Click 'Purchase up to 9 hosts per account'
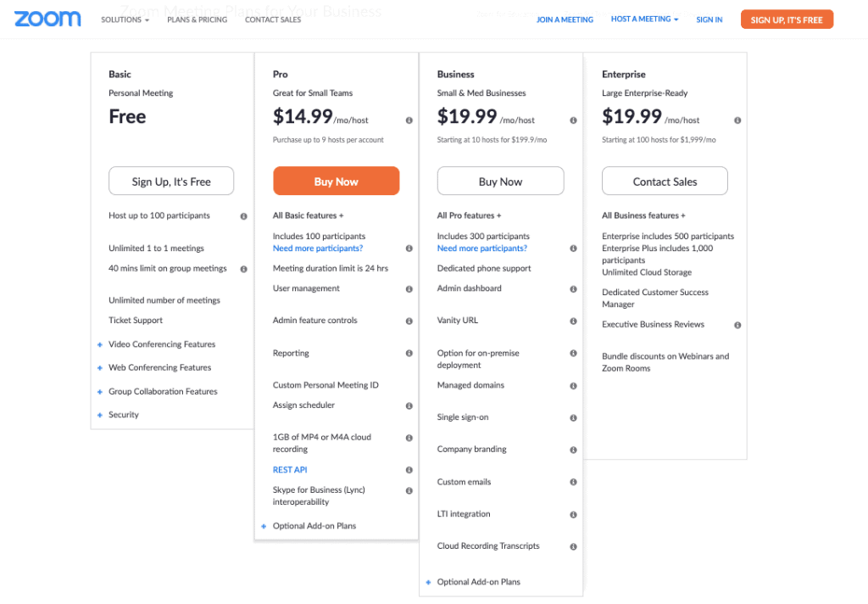Screen dimensions: 868x604 (x=328, y=140)
